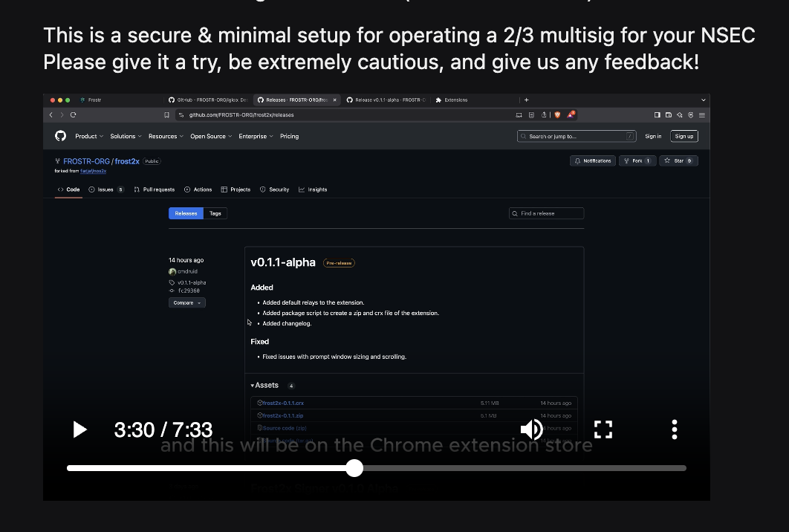Click the Sign up button
Viewport: 789px width, 532px height.
tap(684, 137)
